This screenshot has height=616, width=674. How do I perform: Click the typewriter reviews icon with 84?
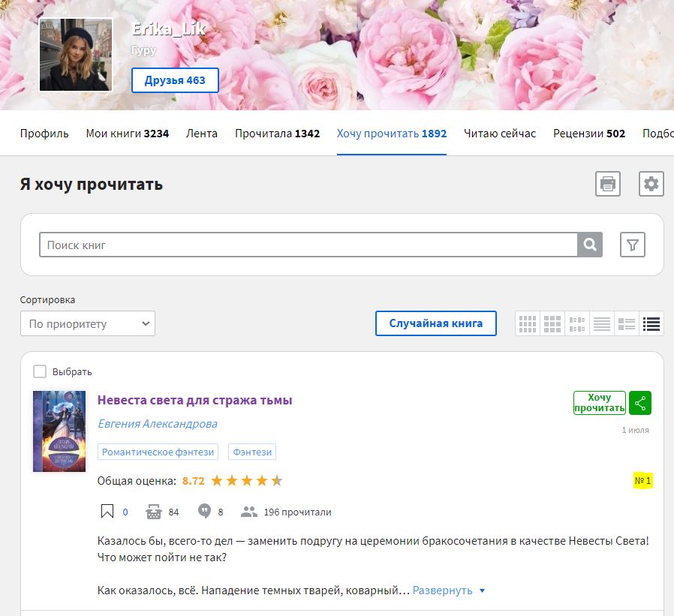coord(153,512)
